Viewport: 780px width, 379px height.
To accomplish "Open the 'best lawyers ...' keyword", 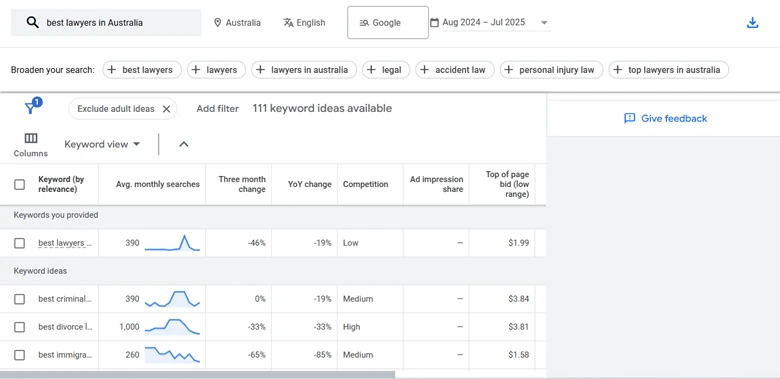I will click(x=65, y=243).
